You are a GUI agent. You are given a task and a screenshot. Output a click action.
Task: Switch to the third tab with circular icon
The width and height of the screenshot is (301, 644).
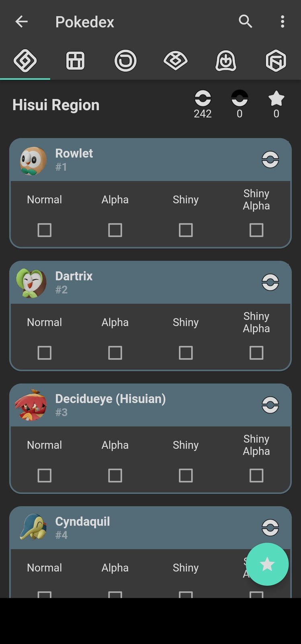click(125, 61)
